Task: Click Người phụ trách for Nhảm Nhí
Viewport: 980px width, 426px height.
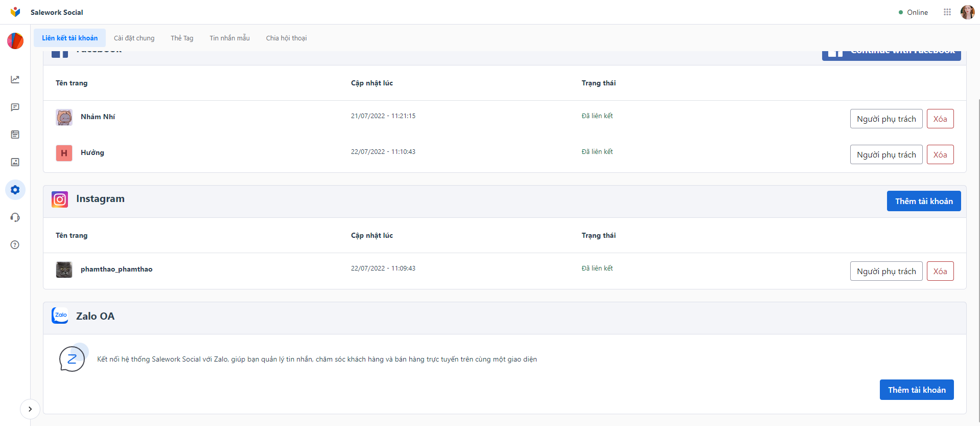Action: [x=886, y=119]
